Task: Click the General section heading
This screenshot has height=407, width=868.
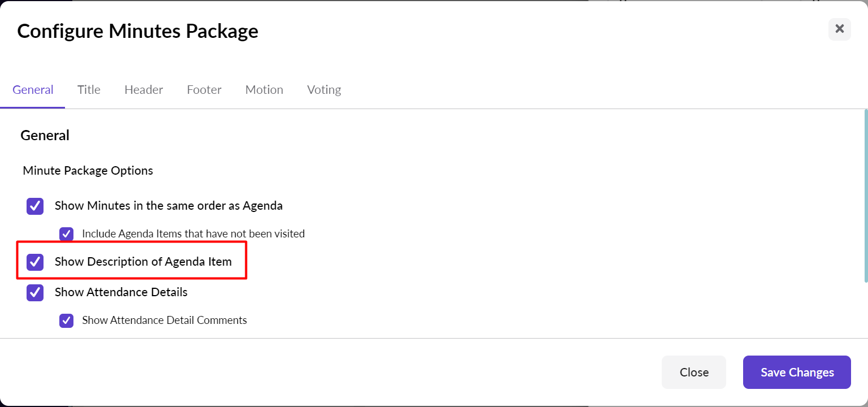Action: pyautogui.click(x=45, y=136)
